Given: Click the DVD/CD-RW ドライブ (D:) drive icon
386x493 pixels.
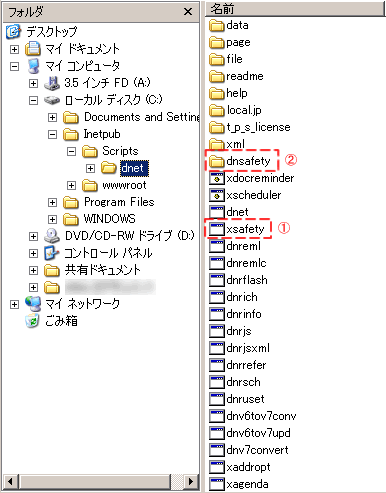Looking at the screenshot, I should coord(52,236).
